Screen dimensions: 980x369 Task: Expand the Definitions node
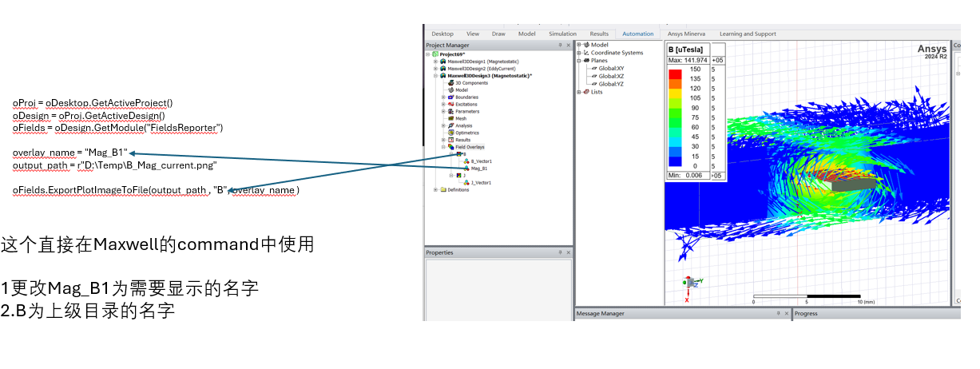[x=435, y=190]
